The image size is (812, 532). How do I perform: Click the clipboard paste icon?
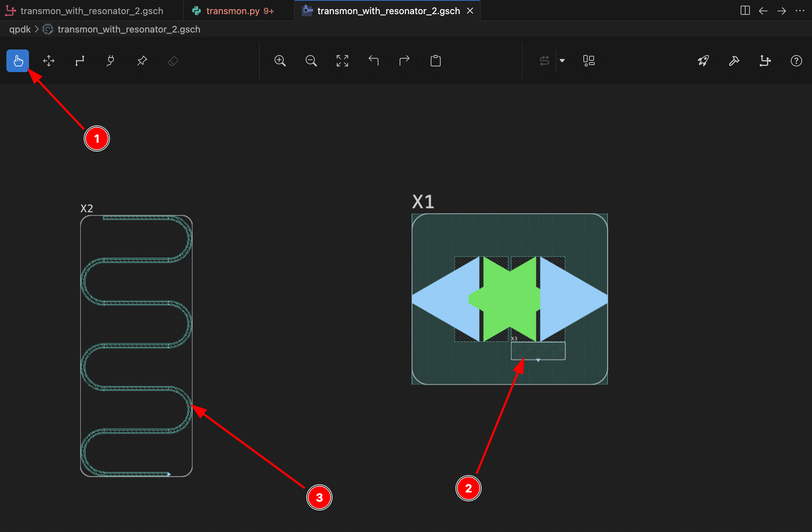point(436,61)
